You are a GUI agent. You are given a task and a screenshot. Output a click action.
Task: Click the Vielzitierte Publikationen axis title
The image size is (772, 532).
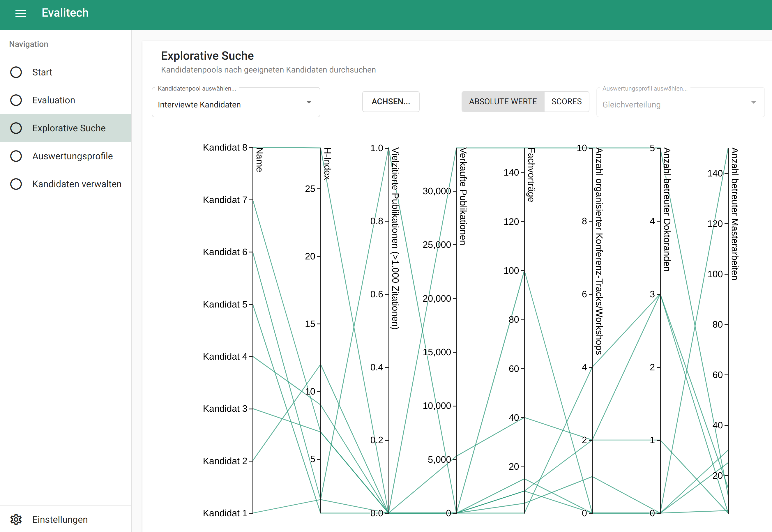click(395, 239)
